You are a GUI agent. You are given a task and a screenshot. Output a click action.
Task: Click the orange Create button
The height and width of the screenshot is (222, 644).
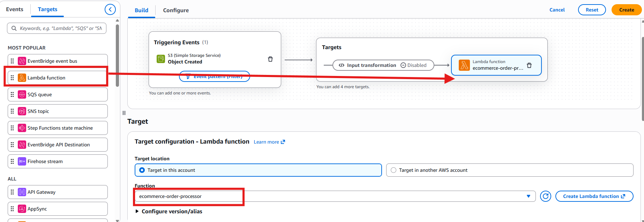(626, 10)
